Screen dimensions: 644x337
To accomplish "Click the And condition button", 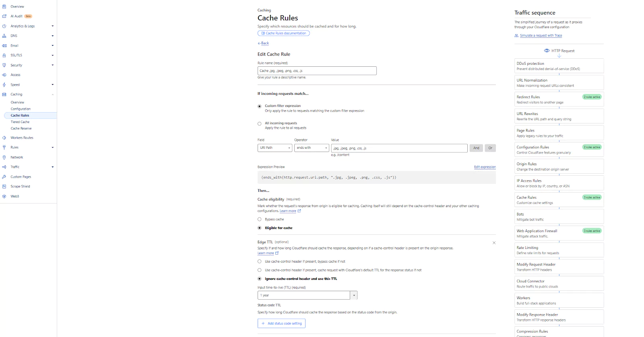I will (476, 148).
